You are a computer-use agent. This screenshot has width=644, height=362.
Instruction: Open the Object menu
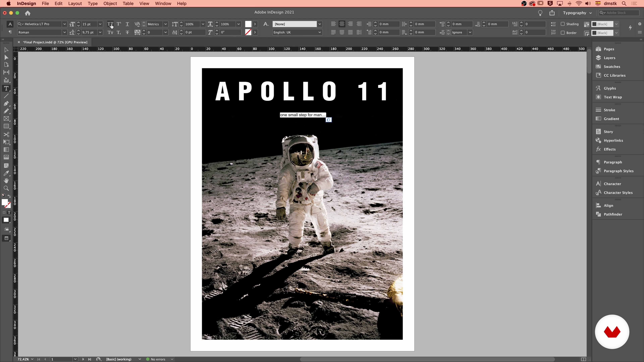pos(110,4)
